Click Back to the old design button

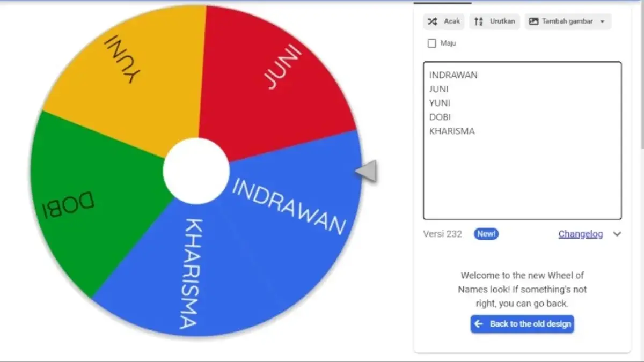[x=522, y=324]
